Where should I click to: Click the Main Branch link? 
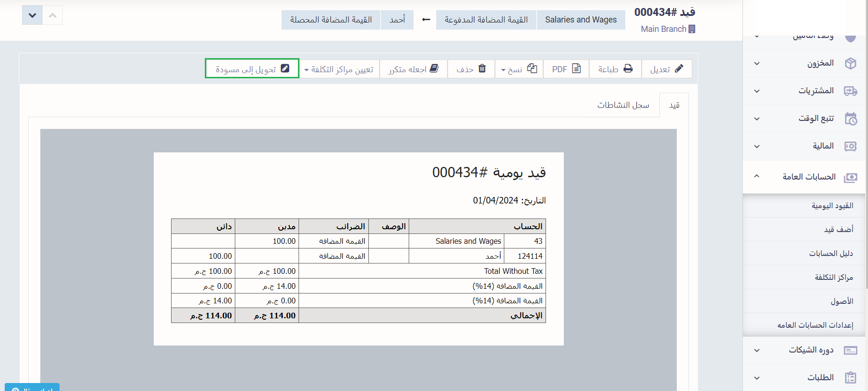[663, 29]
